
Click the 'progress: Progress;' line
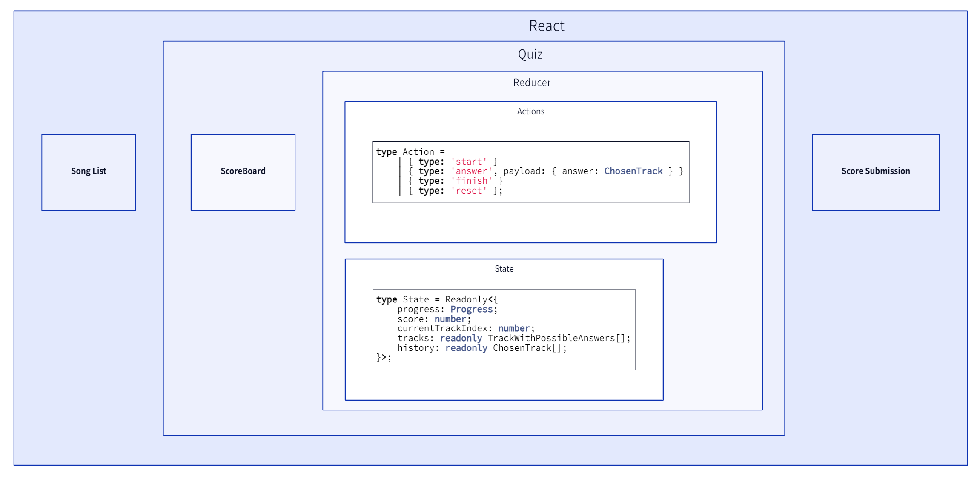tap(447, 309)
